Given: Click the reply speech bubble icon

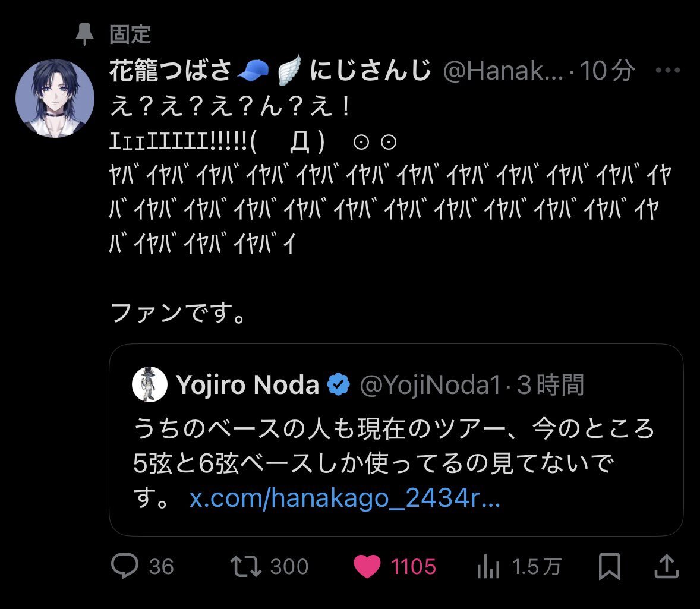Looking at the screenshot, I should click(125, 566).
